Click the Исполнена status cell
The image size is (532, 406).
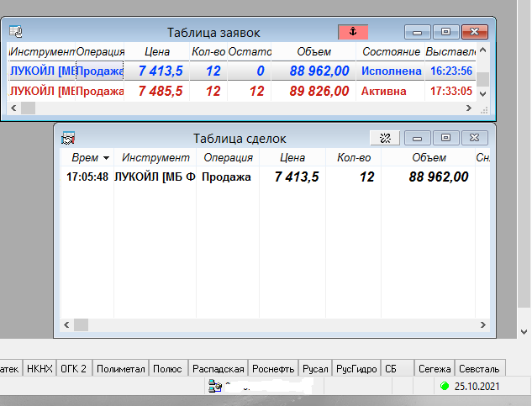pos(391,71)
